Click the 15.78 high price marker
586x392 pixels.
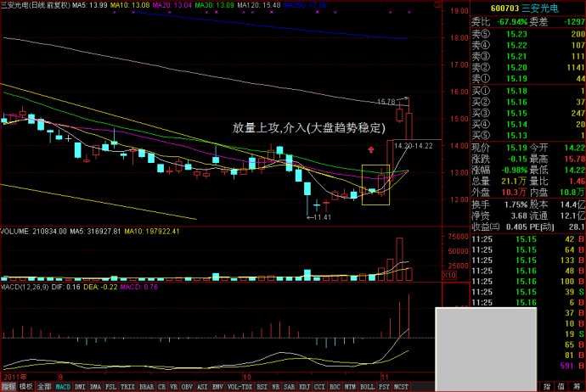(386, 102)
